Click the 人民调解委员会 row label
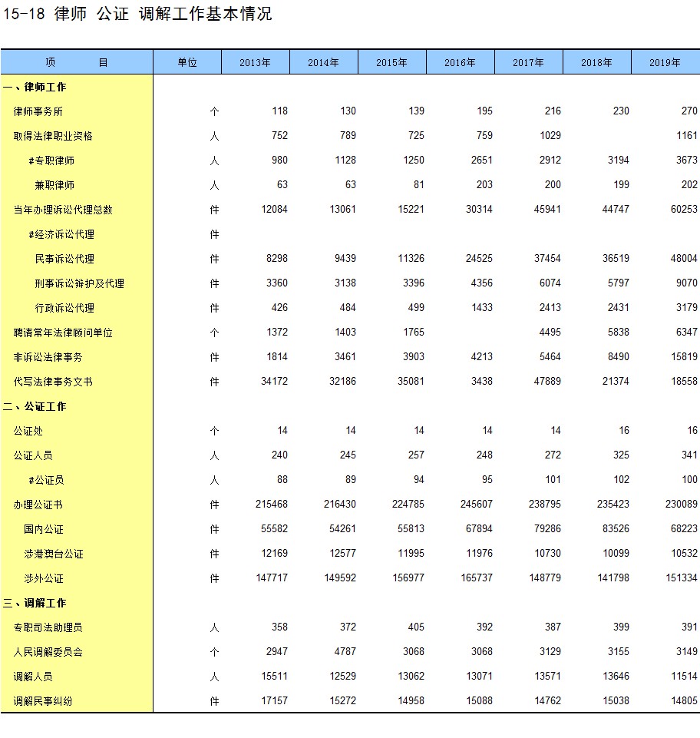Image resolution: width=700 pixels, height=738 pixels. click(48, 652)
